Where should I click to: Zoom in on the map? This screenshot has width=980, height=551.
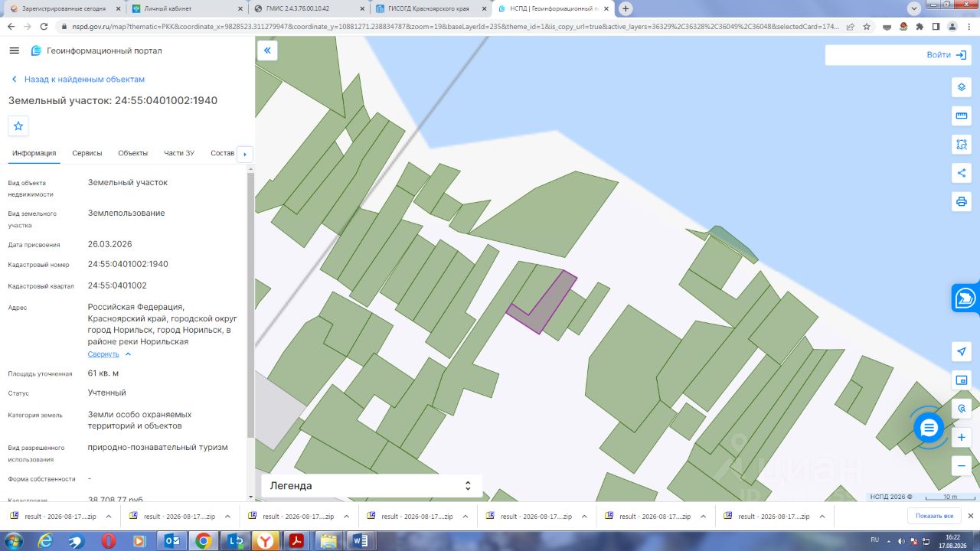[962, 438]
